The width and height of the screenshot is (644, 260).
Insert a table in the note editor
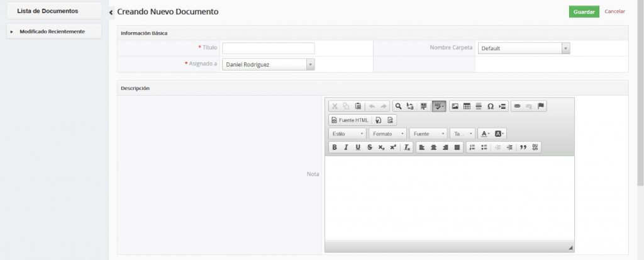(467, 106)
